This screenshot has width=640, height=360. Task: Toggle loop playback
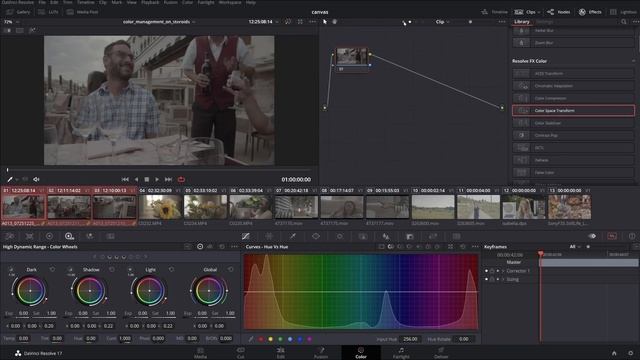tap(181, 180)
